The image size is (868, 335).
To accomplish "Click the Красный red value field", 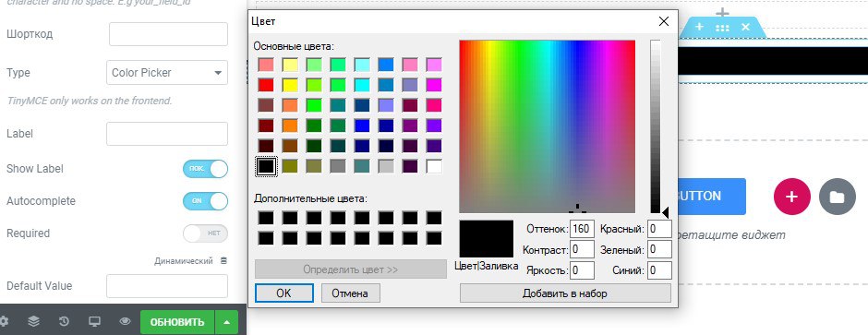I will 659,229.
